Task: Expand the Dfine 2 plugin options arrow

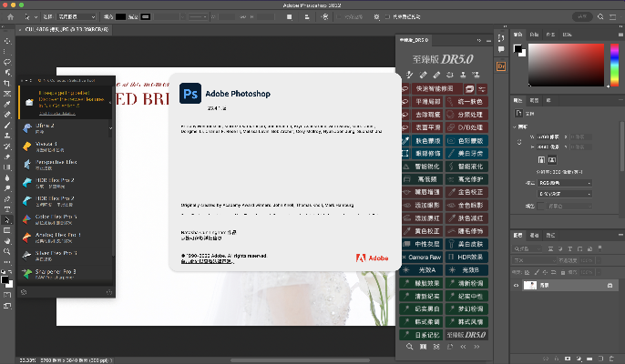Action: pos(111,128)
